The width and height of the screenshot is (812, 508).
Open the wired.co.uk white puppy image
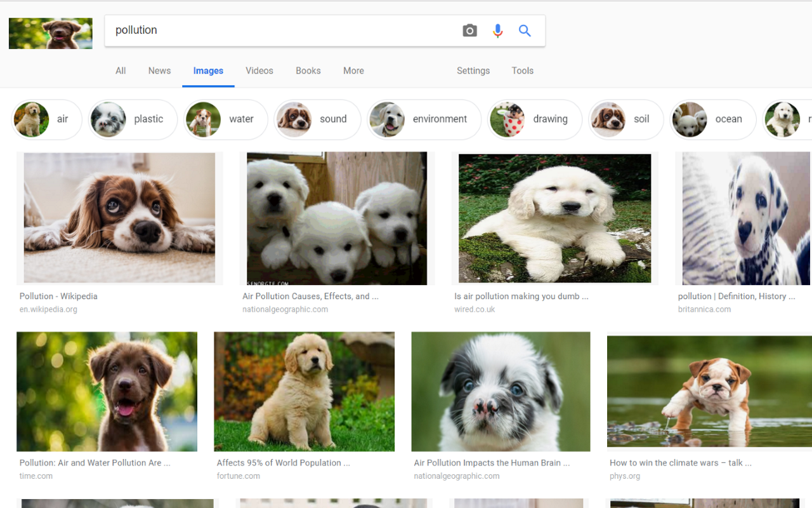pos(555,218)
